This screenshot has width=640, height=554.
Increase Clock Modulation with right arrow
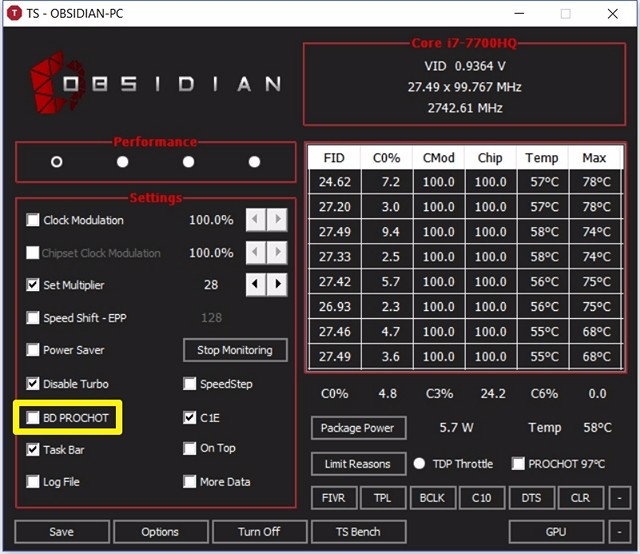click(x=277, y=220)
